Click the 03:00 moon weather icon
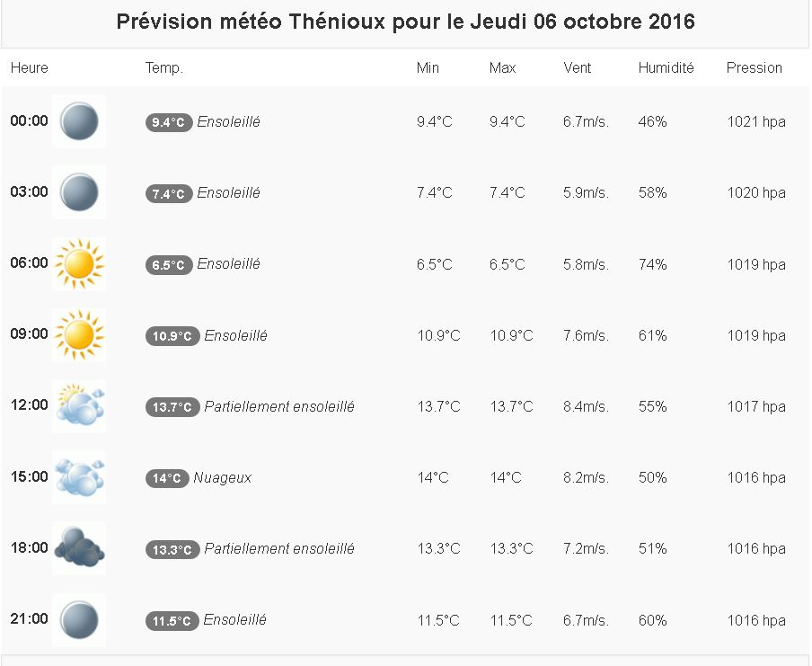The height and width of the screenshot is (666, 812). [79, 192]
